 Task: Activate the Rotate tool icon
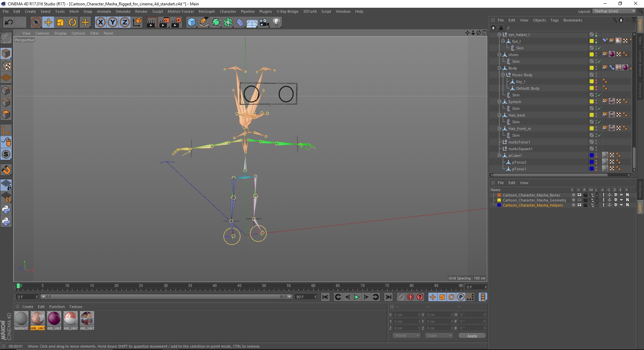tap(72, 23)
